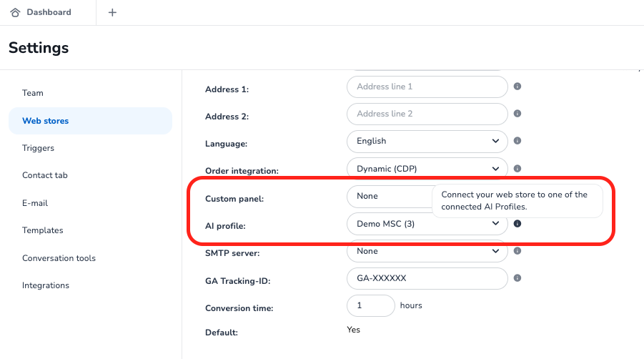The height and width of the screenshot is (359, 644).
Task: Click the info icon beside Address 2
Action: pyautogui.click(x=517, y=114)
